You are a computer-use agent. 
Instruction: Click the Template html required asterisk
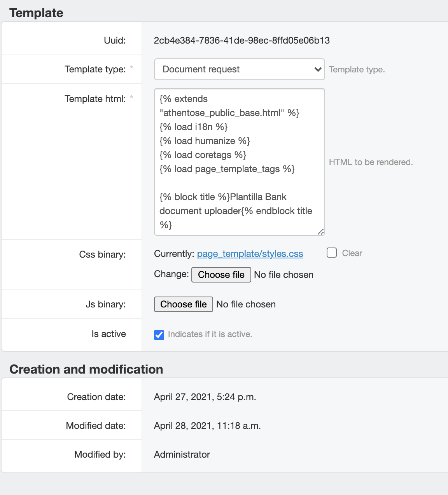(x=132, y=98)
